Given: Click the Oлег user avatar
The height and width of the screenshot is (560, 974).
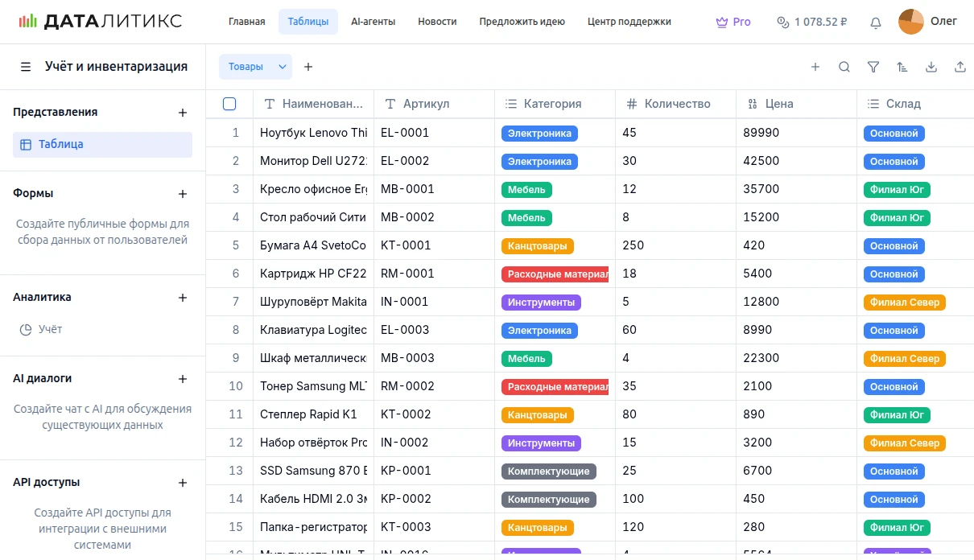Looking at the screenshot, I should click(910, 22).
